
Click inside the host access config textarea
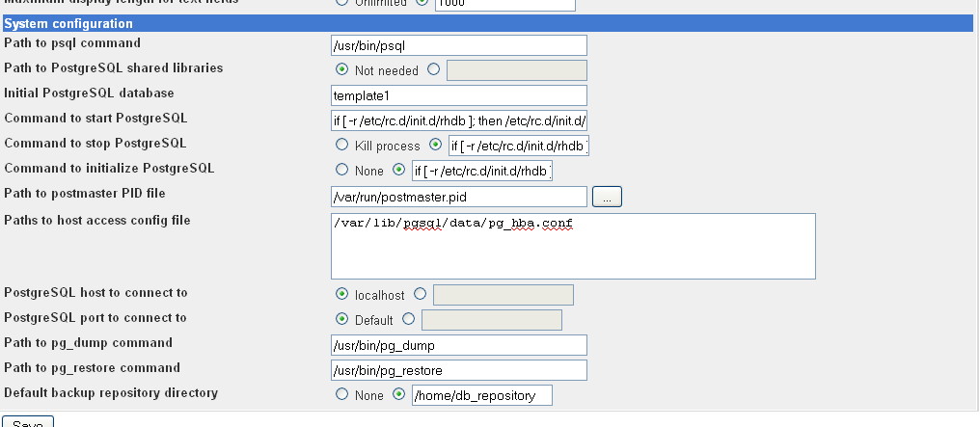pos(573,247)
